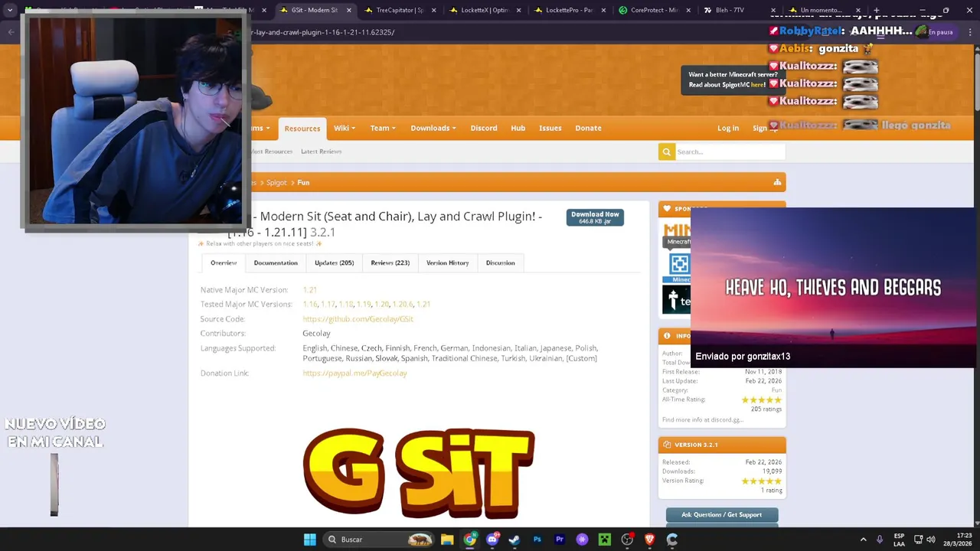
Task: Switch to the CoreProtect browser tab
Action: [x=655, y=10]
